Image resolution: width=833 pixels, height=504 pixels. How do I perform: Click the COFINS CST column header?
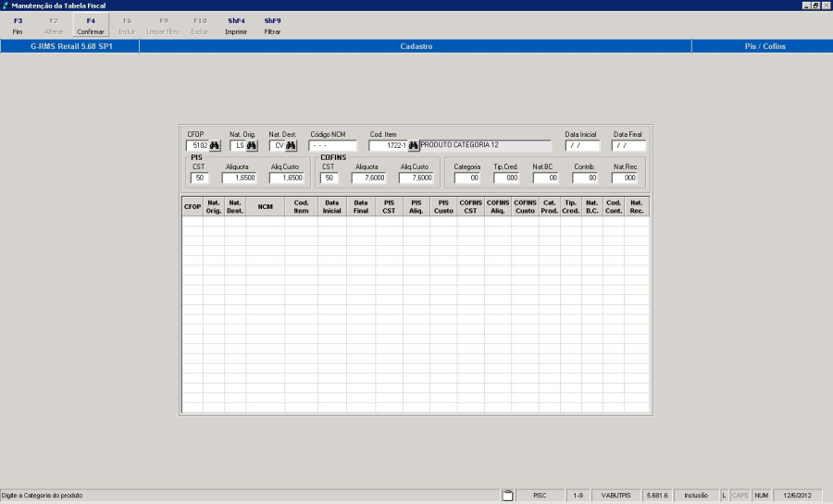471,207
